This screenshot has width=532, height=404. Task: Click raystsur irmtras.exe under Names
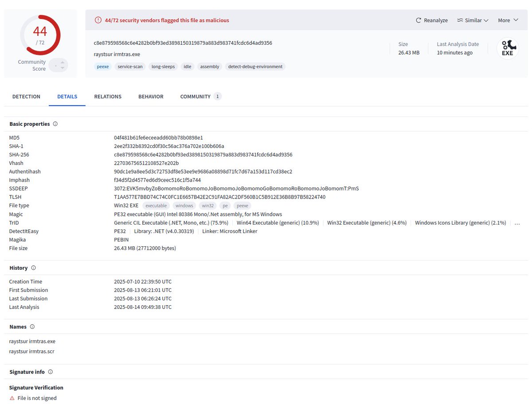coord(32,342)
